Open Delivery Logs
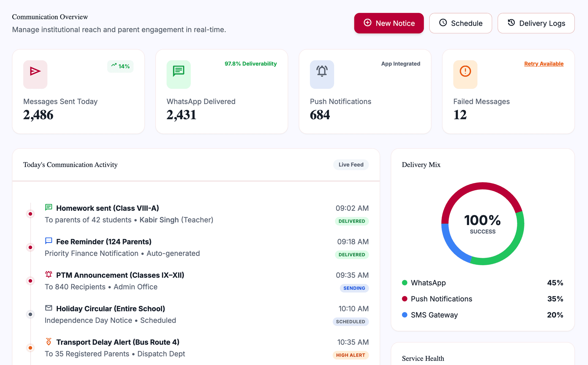 tap(536, 23)
